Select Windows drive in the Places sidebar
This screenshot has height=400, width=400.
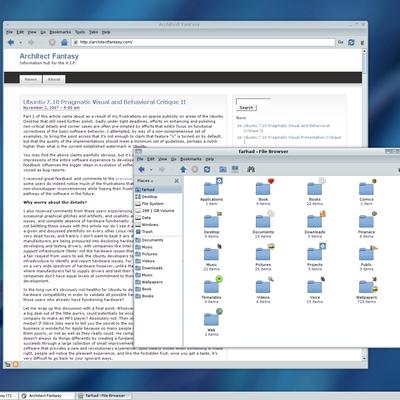tap(159, 225)
